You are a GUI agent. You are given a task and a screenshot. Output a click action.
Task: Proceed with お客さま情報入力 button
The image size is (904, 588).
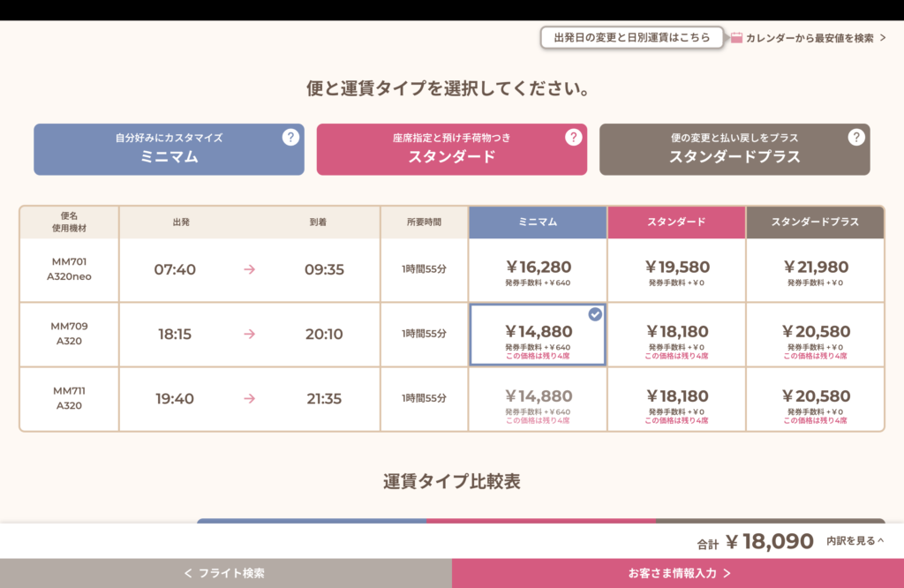tap(678, 573)
